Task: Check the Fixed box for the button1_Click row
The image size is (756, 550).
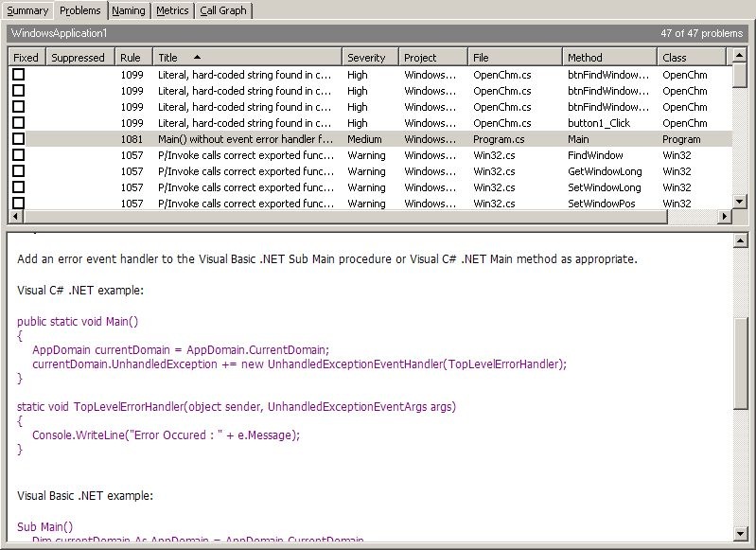Action: 18,123
